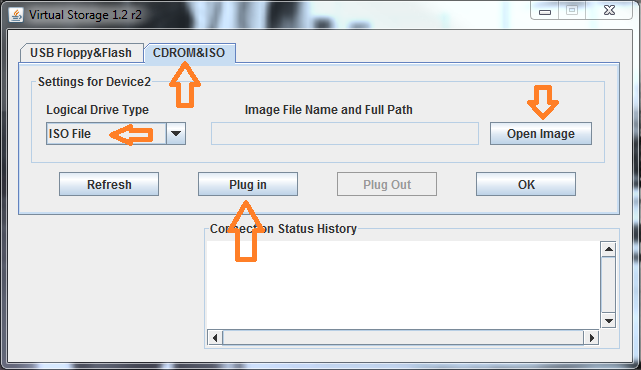Click the history scroll down arrow
This screenshot has width=641, height=370.
point(608,321)
